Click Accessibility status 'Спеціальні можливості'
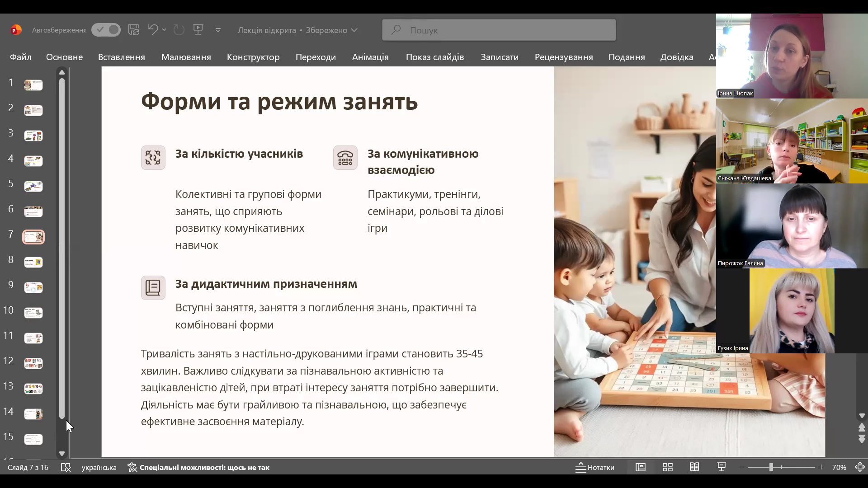Screen dimensions: 868x488 pos(198,467)
